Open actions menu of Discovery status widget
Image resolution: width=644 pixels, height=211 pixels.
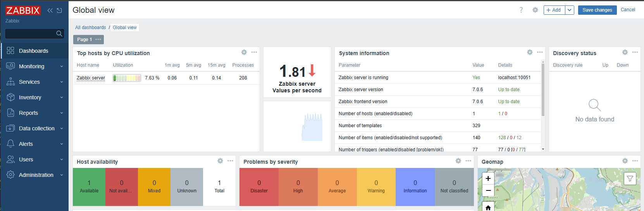(x=635, y=52)
